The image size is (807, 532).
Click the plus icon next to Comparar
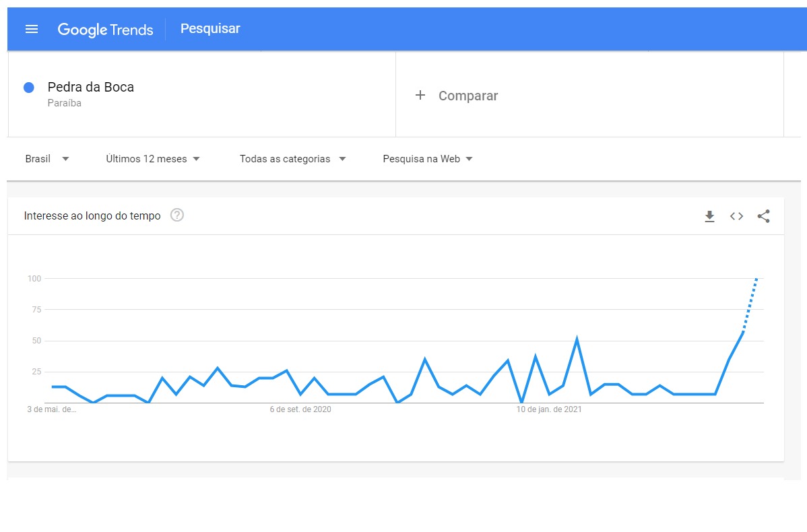point(420,96)
